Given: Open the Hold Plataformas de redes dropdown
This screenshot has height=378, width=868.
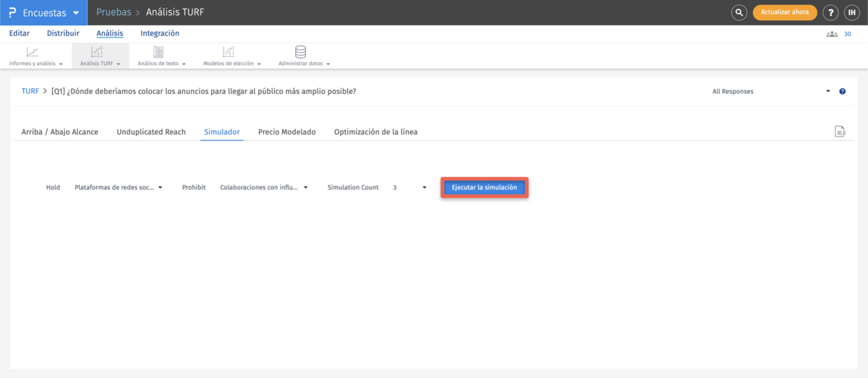Looking at the screenshot, I should click(119, 187).
